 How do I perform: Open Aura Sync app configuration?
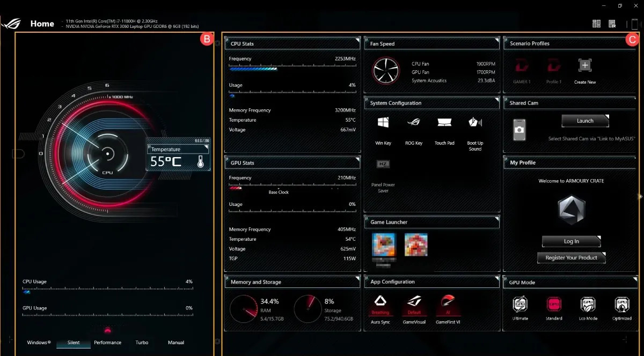380,302
